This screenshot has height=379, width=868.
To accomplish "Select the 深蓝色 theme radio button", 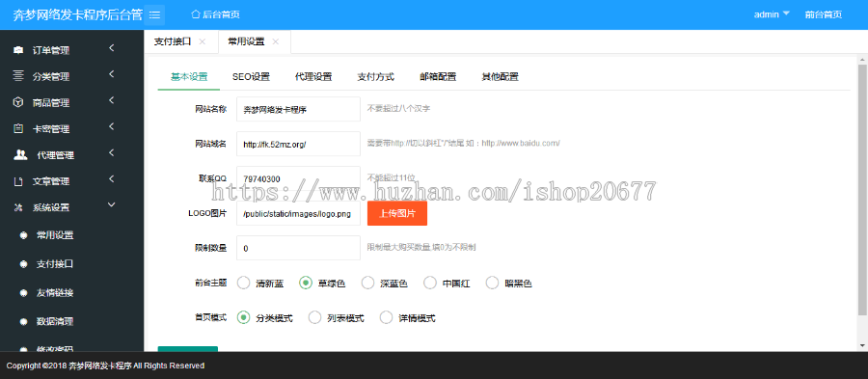I will pyautogui.click(x=367, y=283).
